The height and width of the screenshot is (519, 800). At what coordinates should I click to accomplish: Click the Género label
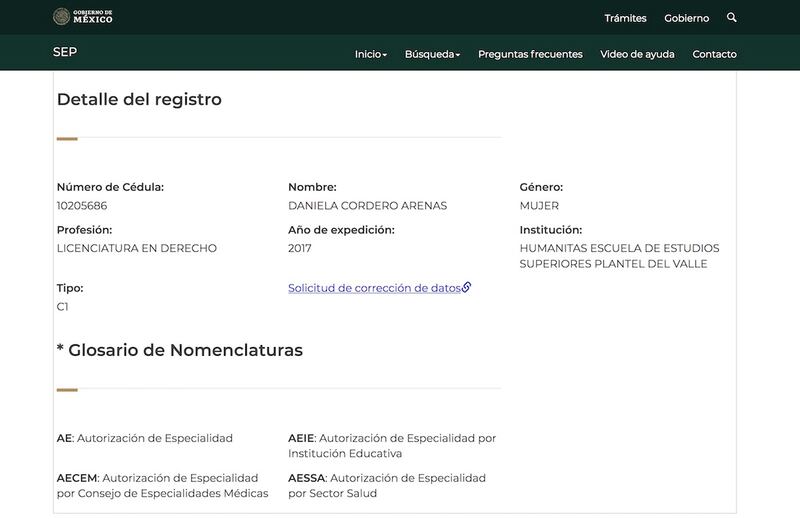(541, 187)
